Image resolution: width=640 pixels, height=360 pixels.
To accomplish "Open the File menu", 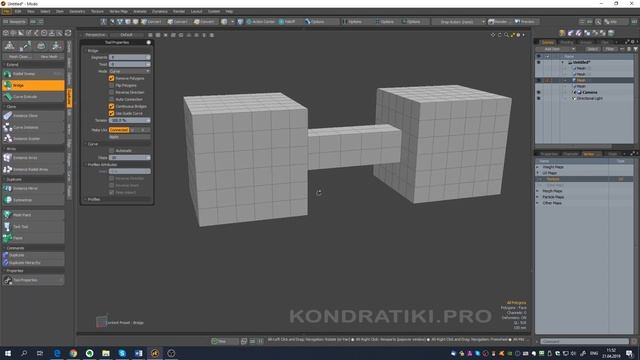I will click(6, 11).
